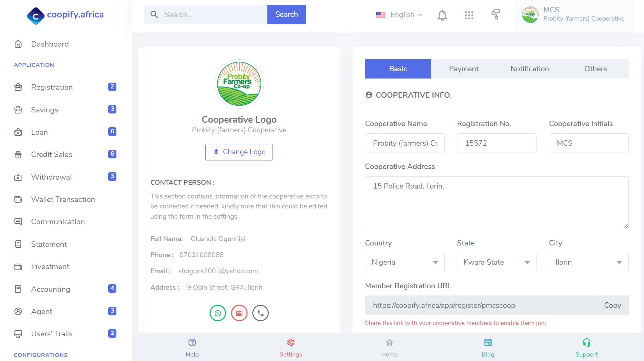Click the Statement document icon

point(18,244)
